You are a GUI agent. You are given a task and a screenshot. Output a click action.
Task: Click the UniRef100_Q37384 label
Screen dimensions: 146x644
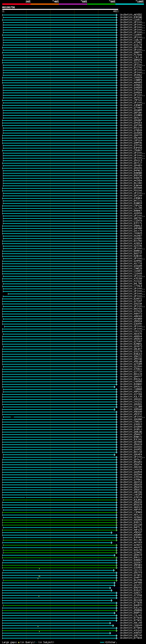(x=131, y=394)
